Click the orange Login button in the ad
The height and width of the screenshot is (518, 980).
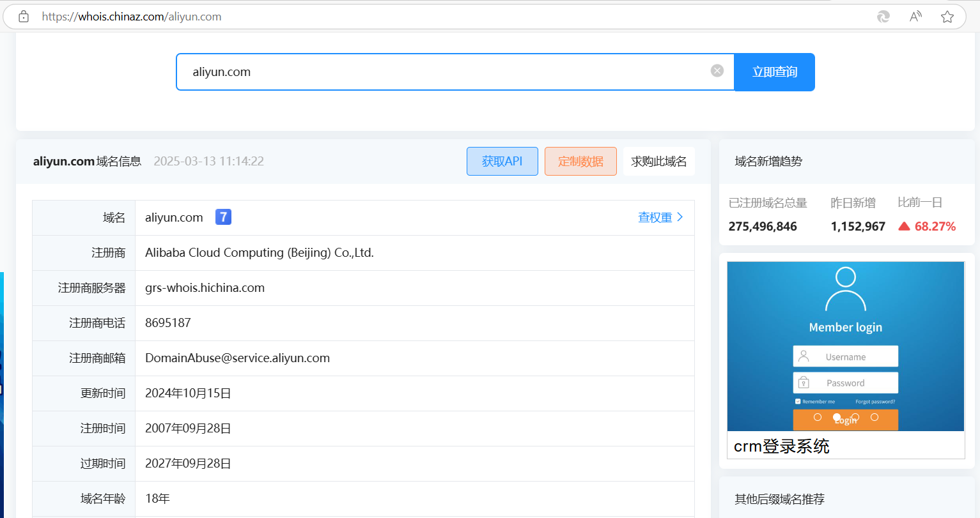coord(846,420)
